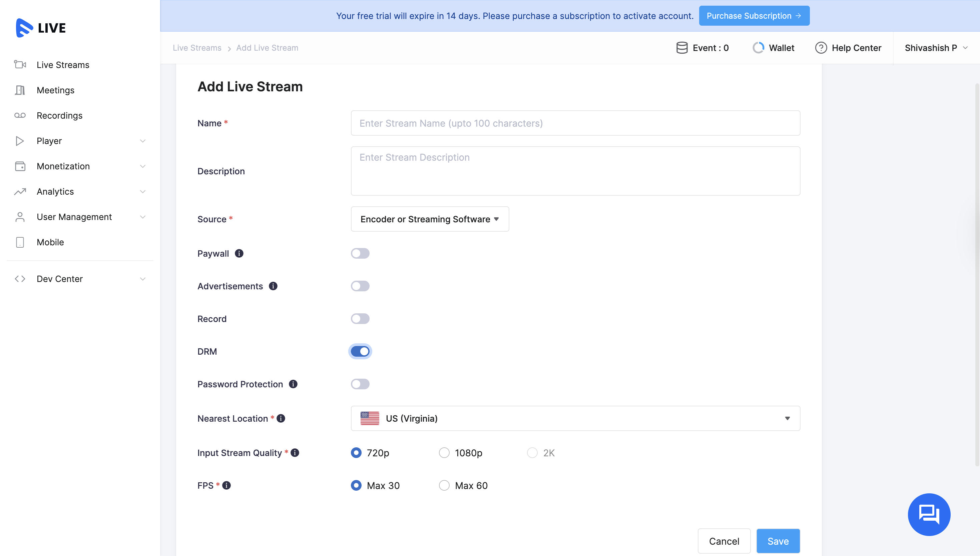Open the Analytics sidebar menu
The image size is (980, 556).
point(80,191)
